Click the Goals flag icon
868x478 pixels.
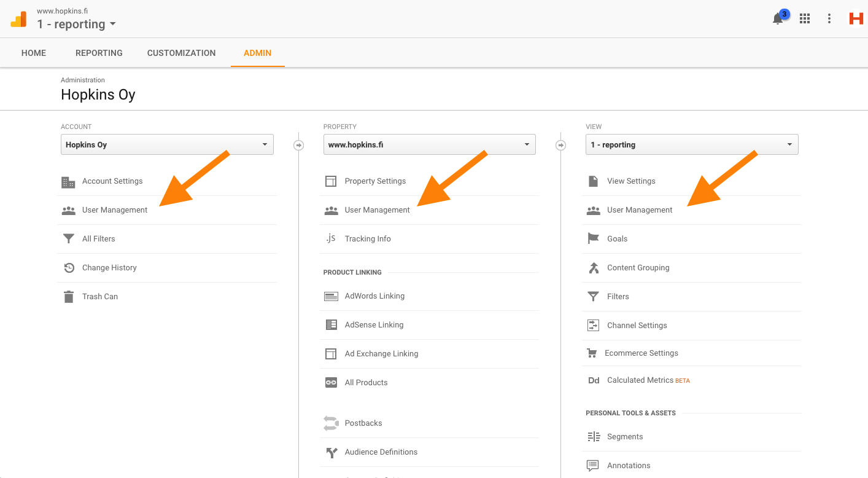pos(593,238)
